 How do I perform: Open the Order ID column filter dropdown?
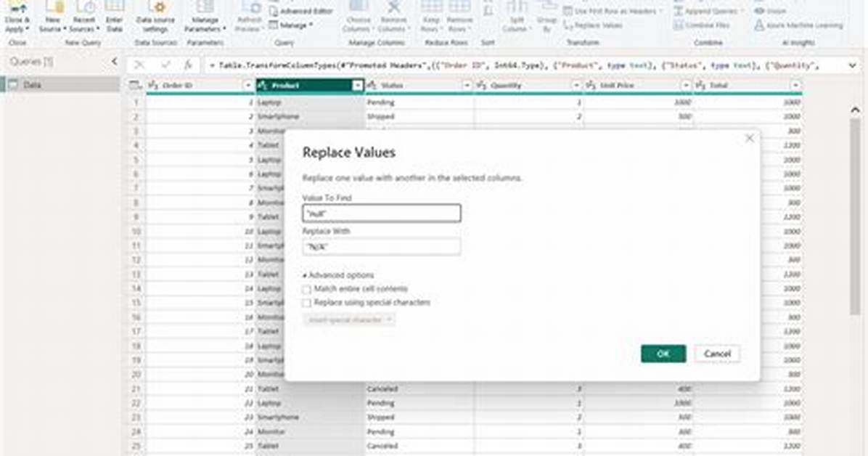click(248, 86)
